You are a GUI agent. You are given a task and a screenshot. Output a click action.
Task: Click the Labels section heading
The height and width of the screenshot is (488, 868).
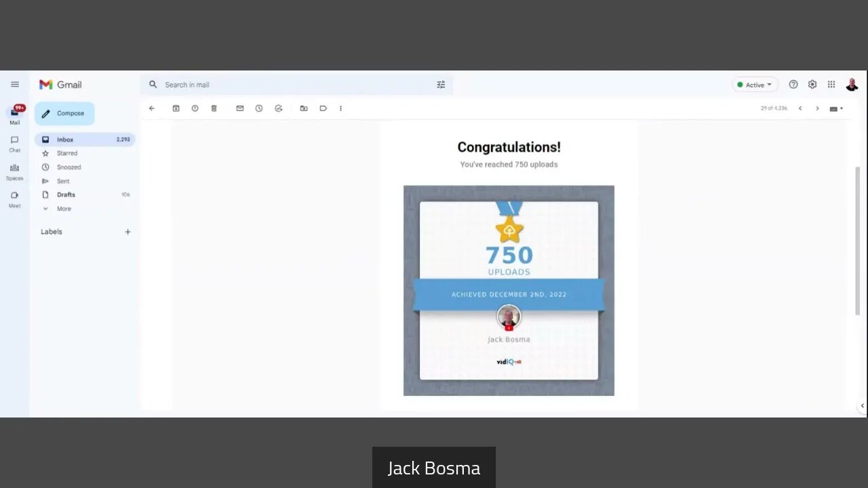pyautogui.click(x=52, y=232)
